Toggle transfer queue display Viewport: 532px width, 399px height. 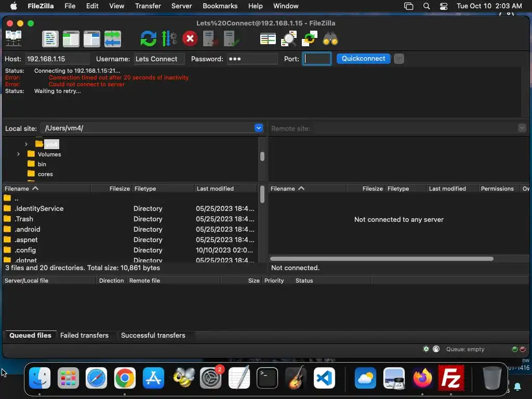[x=113, y=38]
